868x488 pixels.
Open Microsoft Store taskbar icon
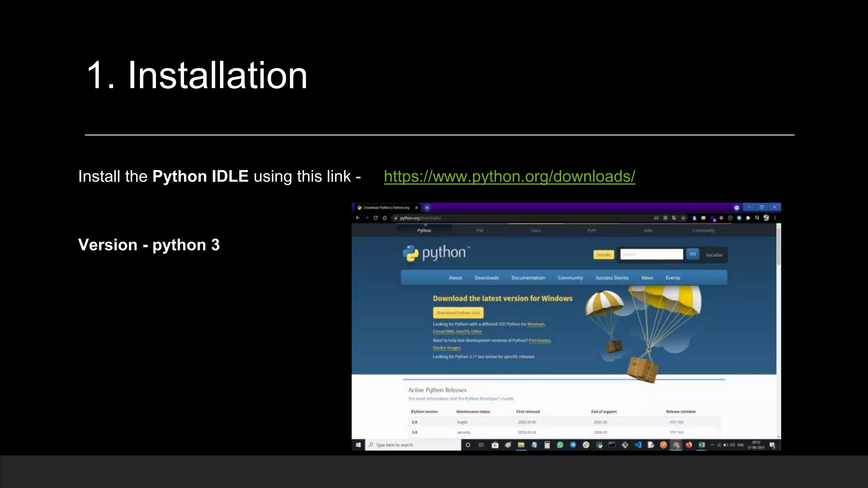(495, 445)
